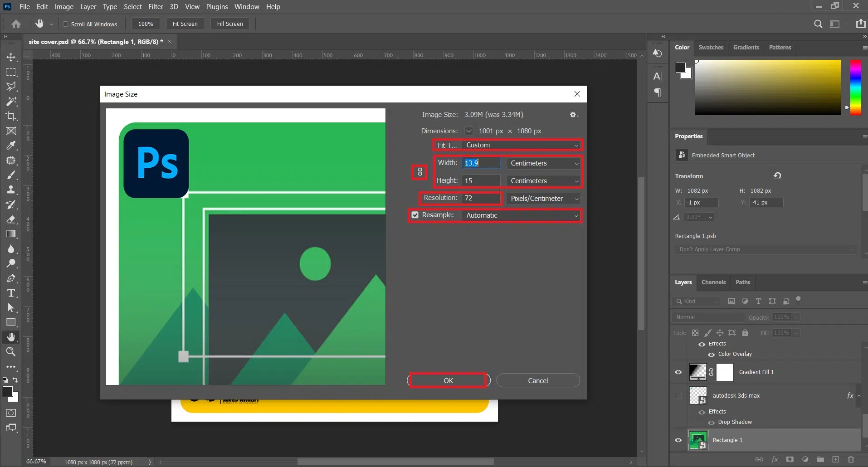Viewport: 868px width, 467px height.
Task: Open the Width units Centimeters dropdown
Action: pos(544,163)
